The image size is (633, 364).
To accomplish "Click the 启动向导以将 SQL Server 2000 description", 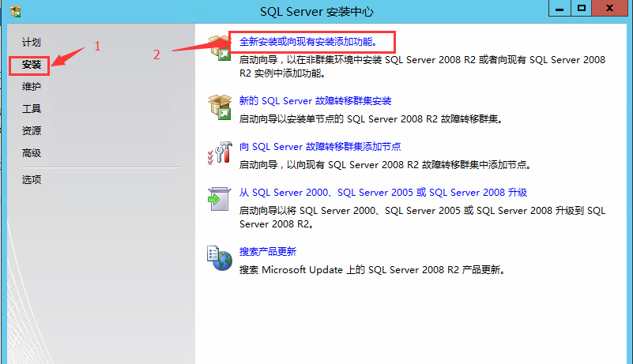I will click(x=422, y=217).
